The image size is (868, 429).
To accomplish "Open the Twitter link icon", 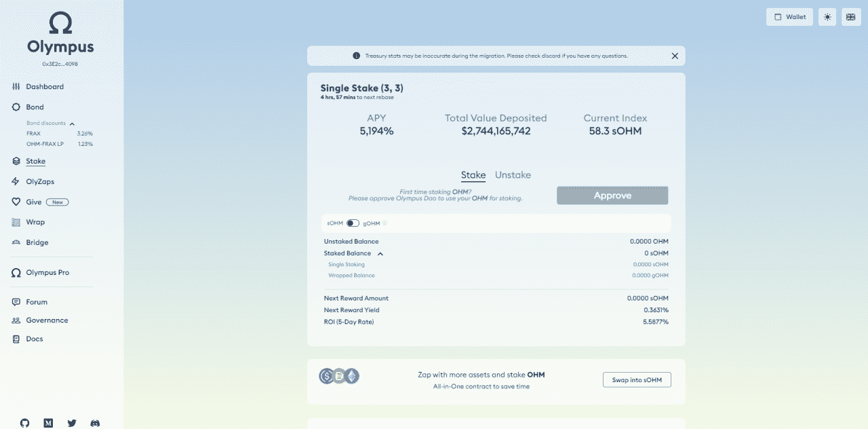I will tap(72, 423).
